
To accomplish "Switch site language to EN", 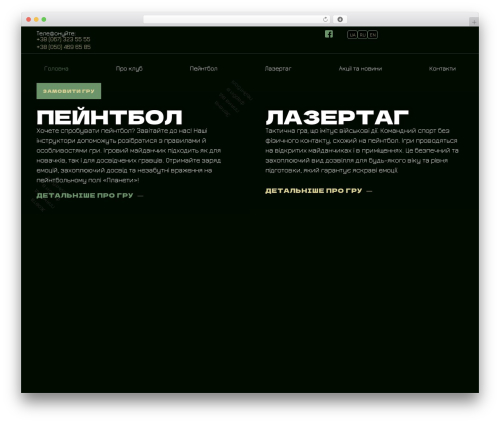I will point(373,35).
